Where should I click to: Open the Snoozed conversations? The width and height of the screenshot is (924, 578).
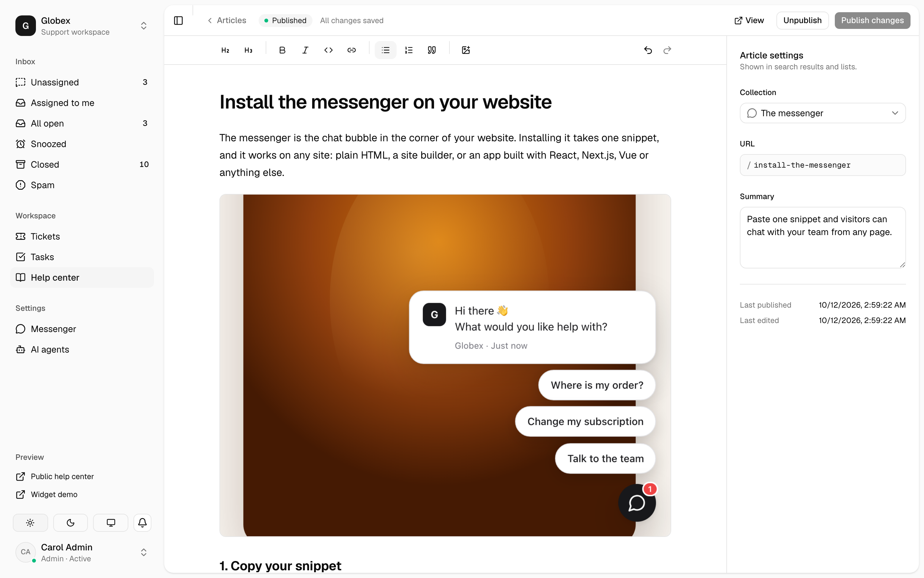(x=82, y=144)
